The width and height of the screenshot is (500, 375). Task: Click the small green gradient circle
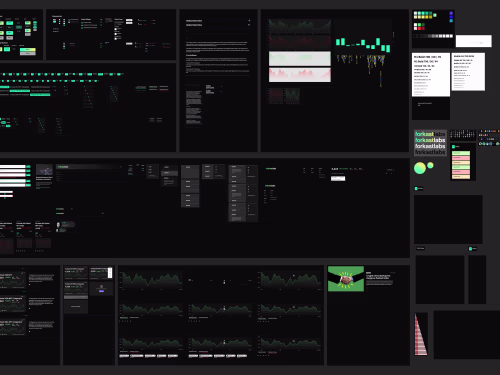click(430, 165)
